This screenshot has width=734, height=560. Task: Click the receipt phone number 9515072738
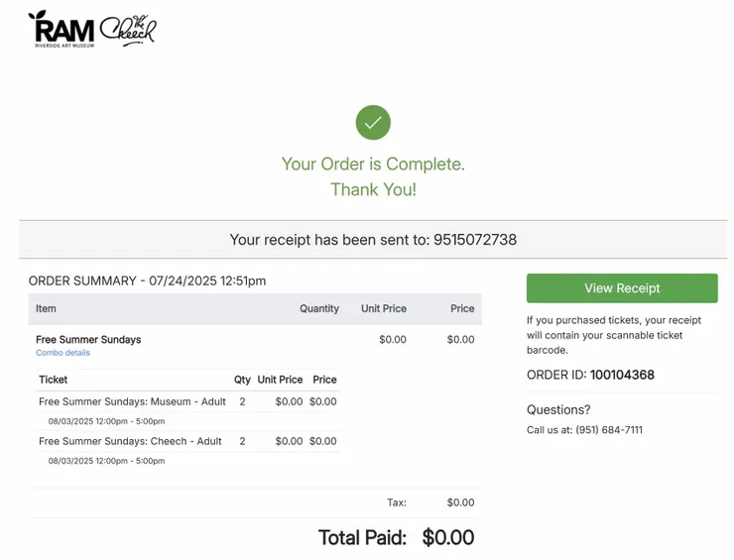475,240
